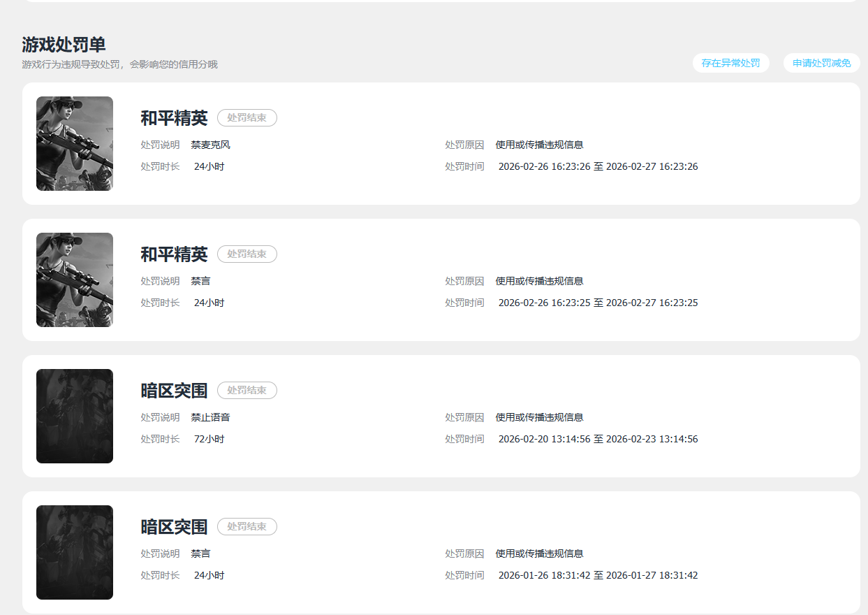Select the 游戏处罚单 heading
Viewport: 868px width, 615px height.
(x=64, y=45)
